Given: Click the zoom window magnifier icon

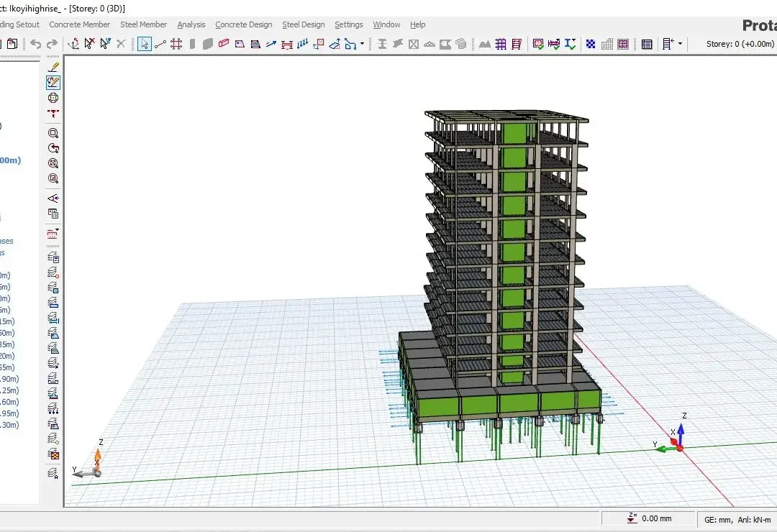Looking at the screenshot, I should (x=53, y=133).
